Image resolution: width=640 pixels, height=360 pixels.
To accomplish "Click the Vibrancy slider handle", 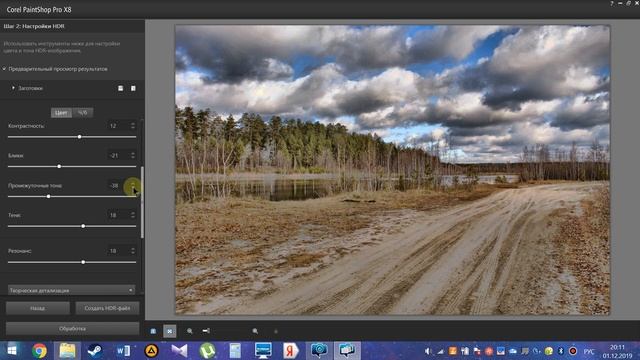I will 83,262.
